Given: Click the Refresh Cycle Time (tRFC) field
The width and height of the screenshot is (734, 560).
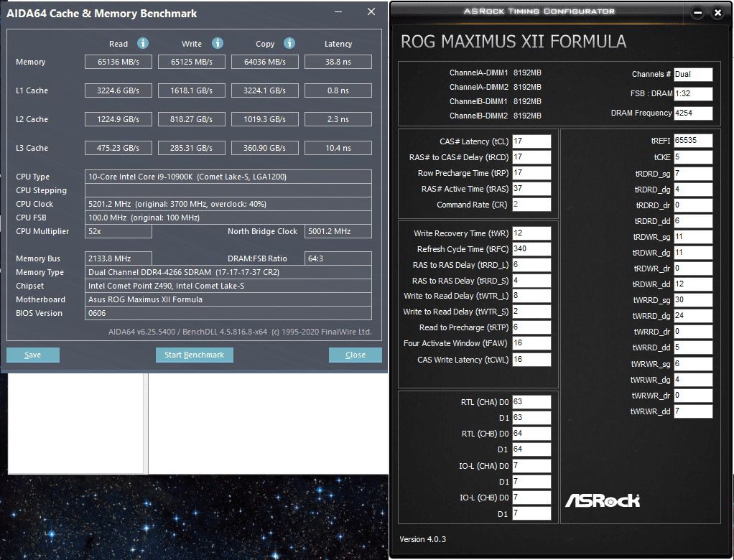Looking at the screenshot, I should pyautogui.click(x=531, y=249).
